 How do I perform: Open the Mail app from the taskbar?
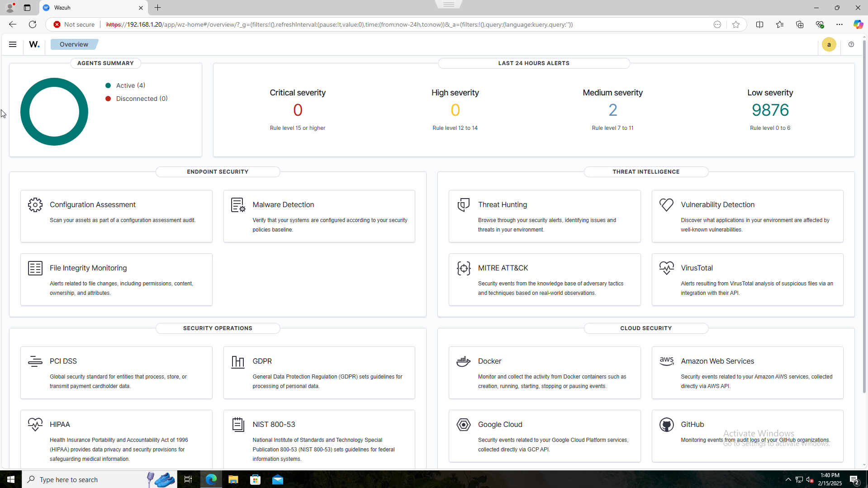278,479
